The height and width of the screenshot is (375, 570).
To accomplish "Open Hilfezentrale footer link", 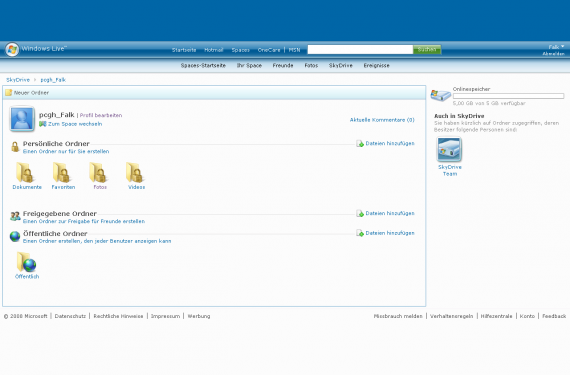I will [x=496, y=316].
